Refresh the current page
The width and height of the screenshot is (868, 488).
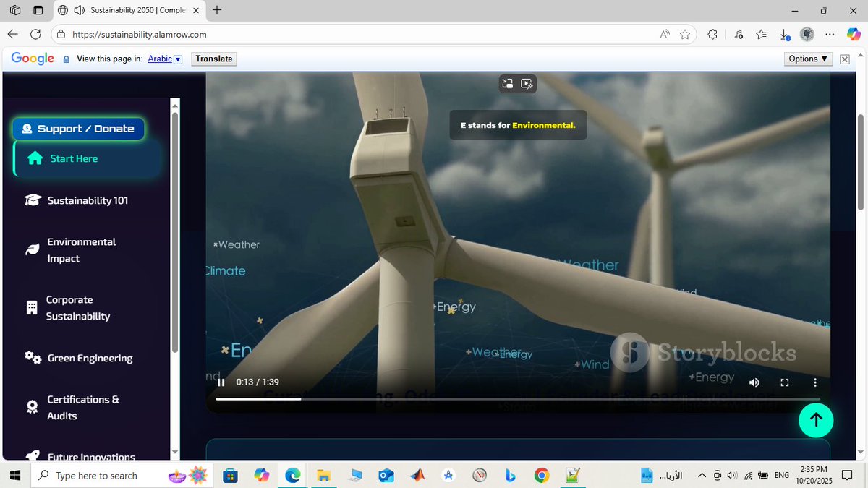(x=35, y=34)
